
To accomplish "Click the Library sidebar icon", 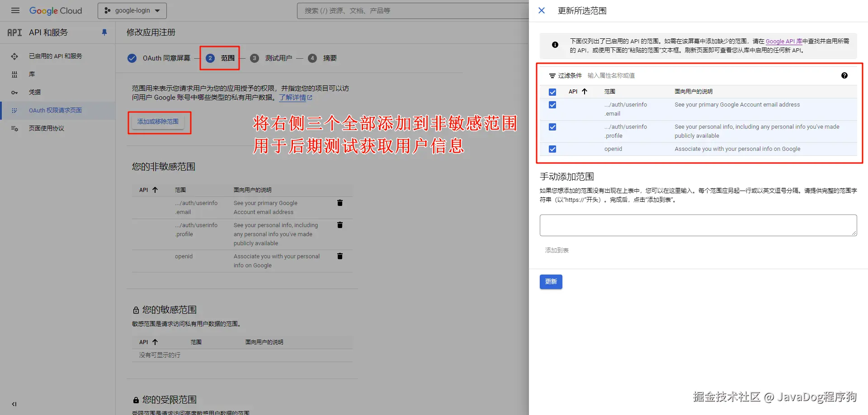I will tap(14, 74).
